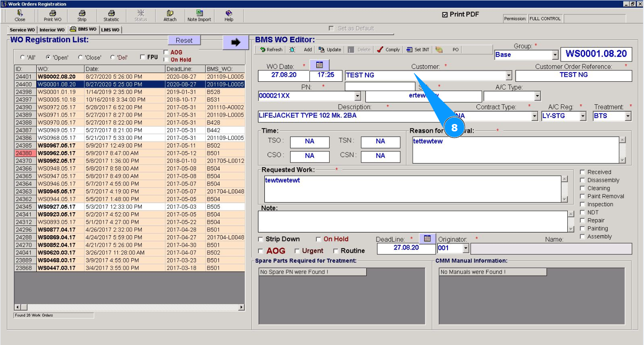Open the Note Import tool
Screen dimensions: 644x345
(x=199, y=16)
